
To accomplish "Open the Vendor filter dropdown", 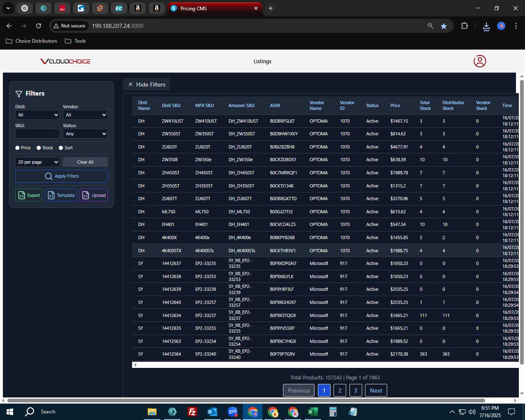I will point(85,115).
